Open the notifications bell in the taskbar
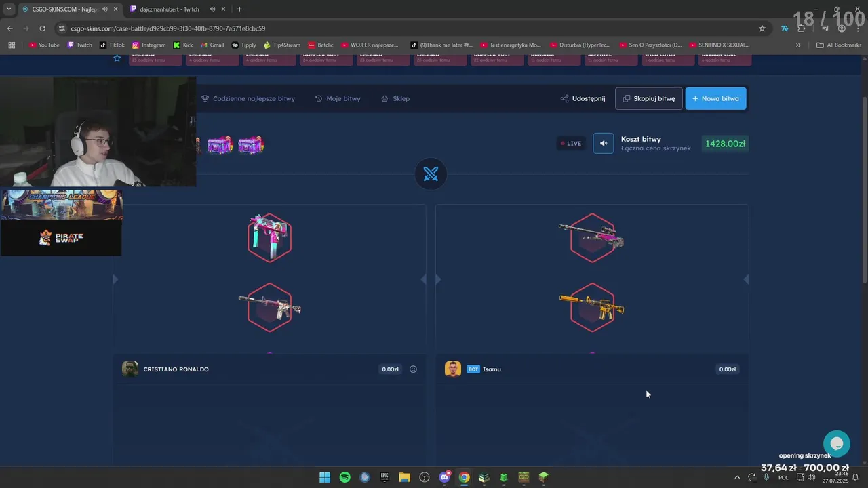 [x=856, y=477]
